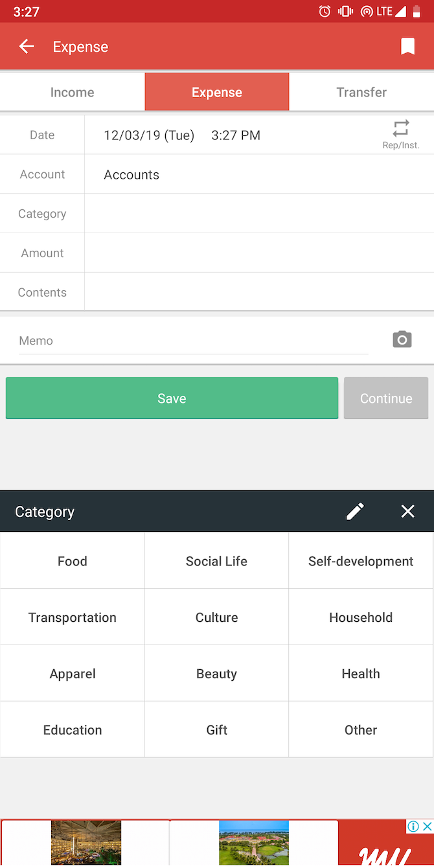Screen dimensions: 434x868
Task: Close the Category picker with the X icon
Action: tap(407, 511)
